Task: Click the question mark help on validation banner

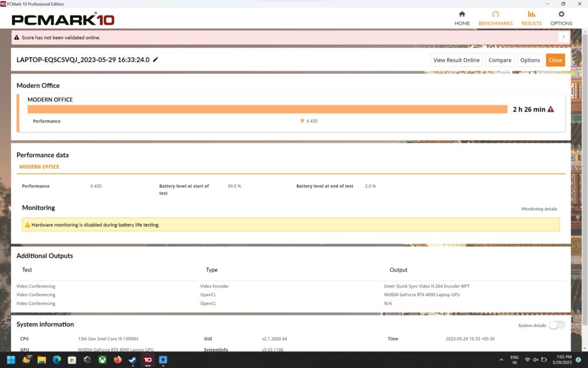Action: 563,37
